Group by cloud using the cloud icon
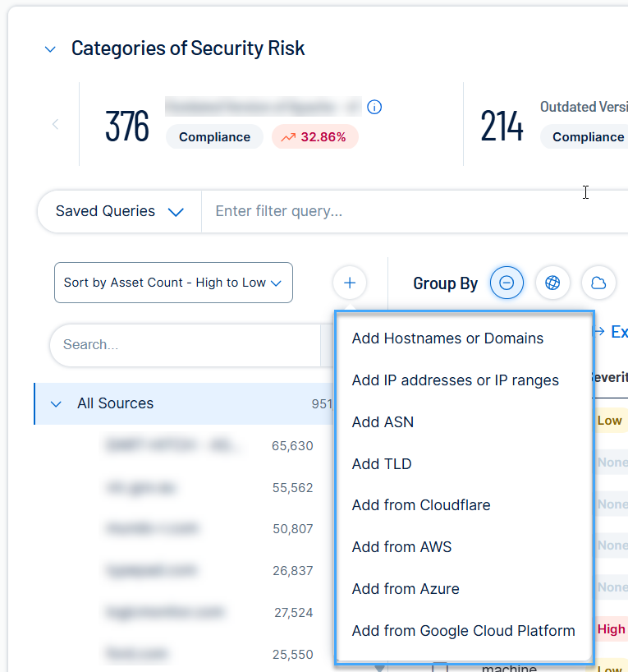The width and height of the screenshot is (628, 672). (x=598, y=283)
